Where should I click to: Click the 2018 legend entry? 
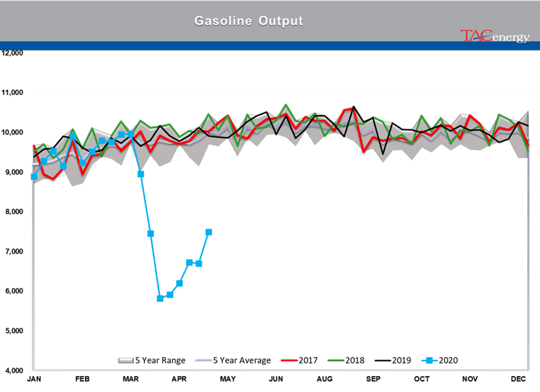click(346, 360)
